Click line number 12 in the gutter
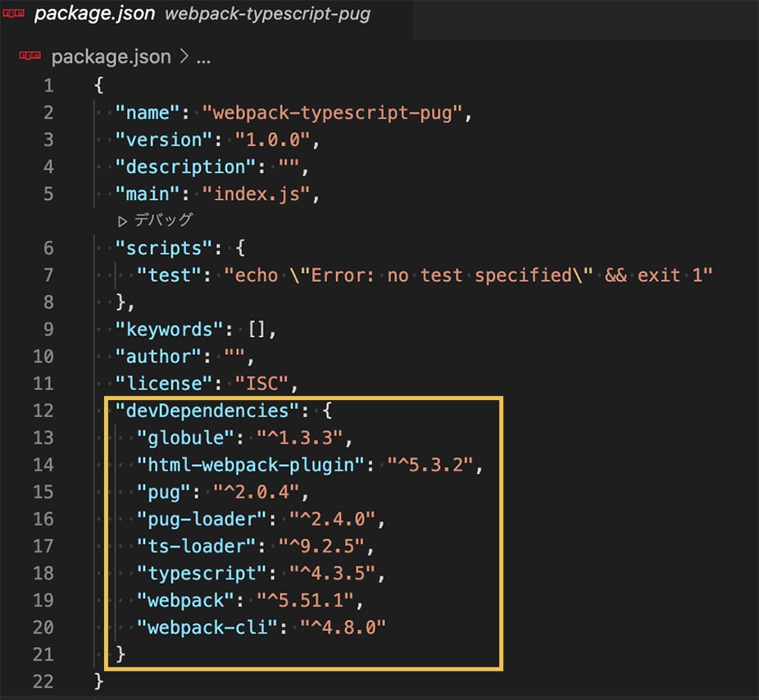This screenshot has height=700, width=759. [x=43, y=411]
